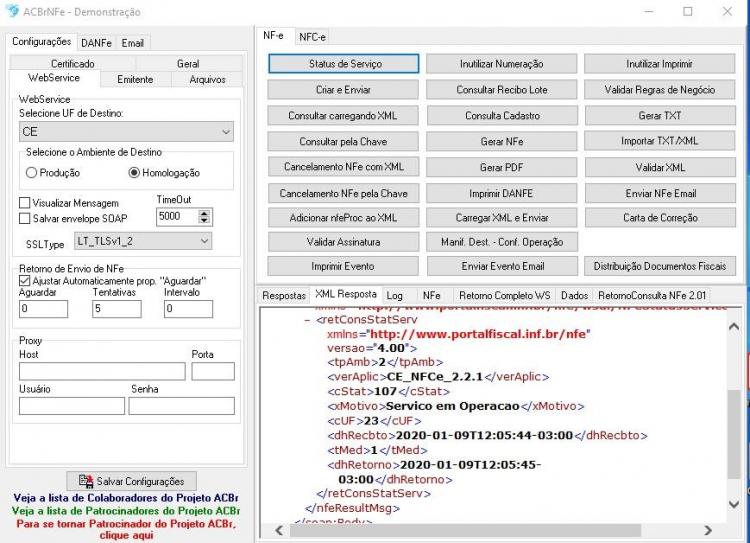Open the Emitente settings tab
The height and width of the screenshot is (543, 750).
point(135,79)
